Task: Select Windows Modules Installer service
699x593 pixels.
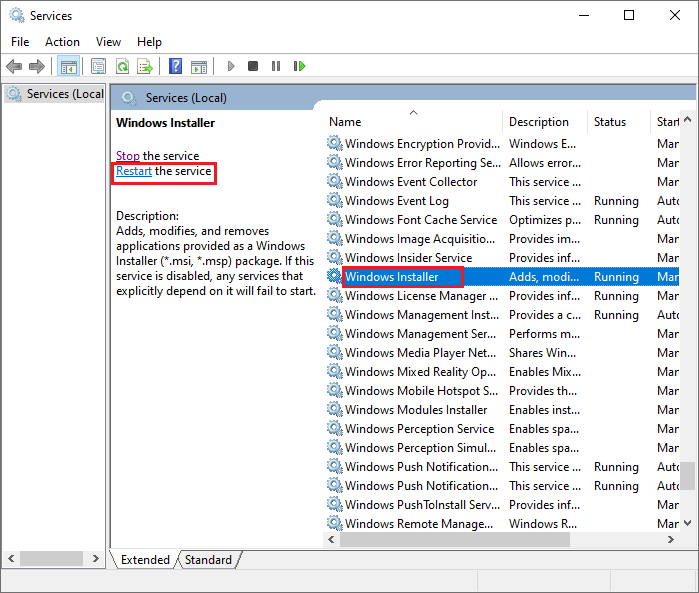Action: pos(502,409)
